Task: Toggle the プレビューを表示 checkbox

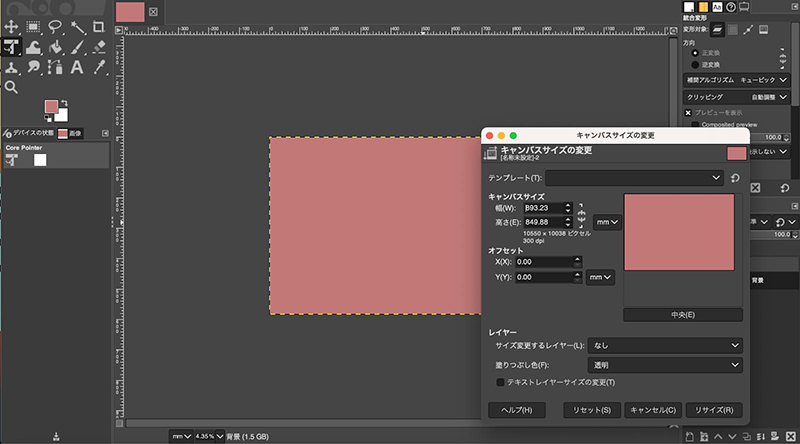Action: coord(688,113)
